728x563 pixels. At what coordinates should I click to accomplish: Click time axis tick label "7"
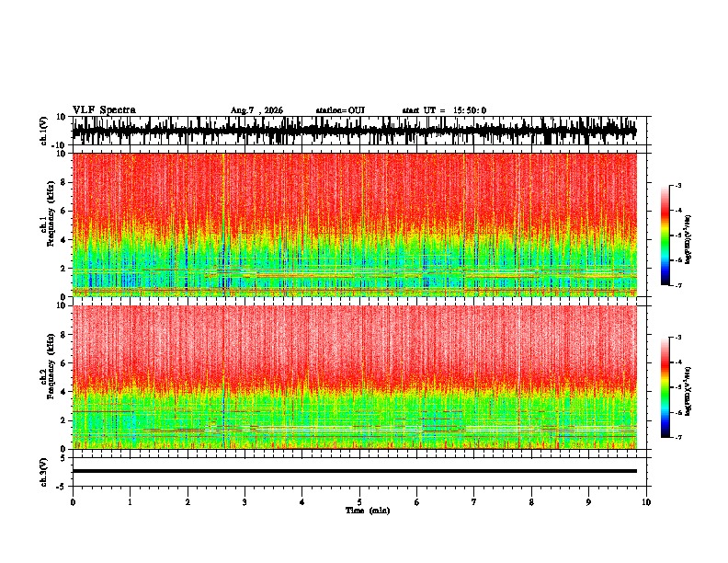[474, 502]
